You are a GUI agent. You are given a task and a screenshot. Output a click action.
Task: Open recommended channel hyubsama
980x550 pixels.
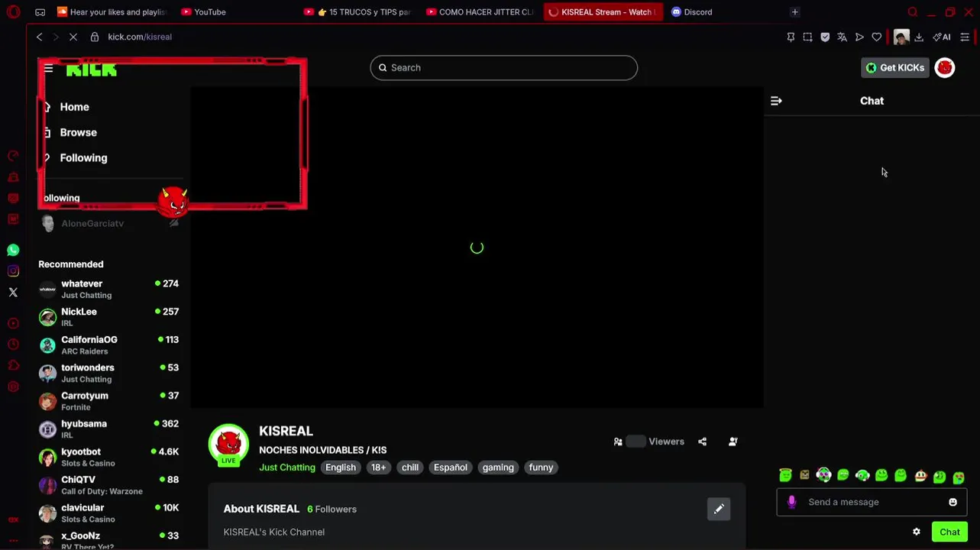pos(108,429)
